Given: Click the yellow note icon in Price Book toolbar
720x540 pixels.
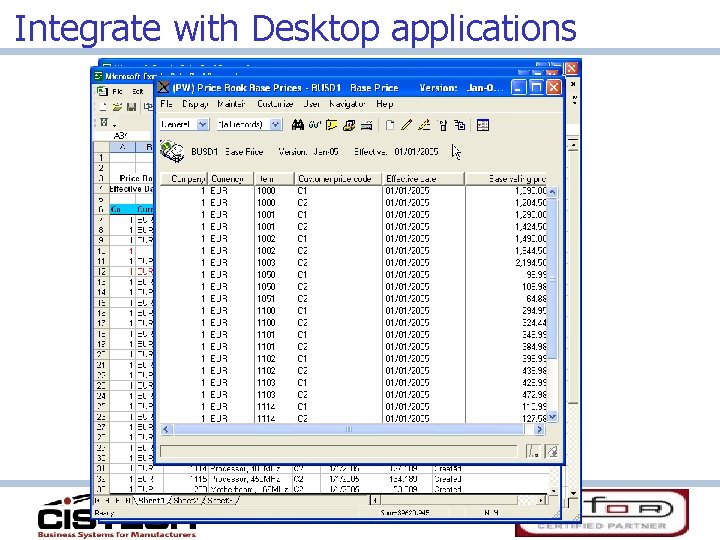Looking at the screenshot, I should coord(332,125).
